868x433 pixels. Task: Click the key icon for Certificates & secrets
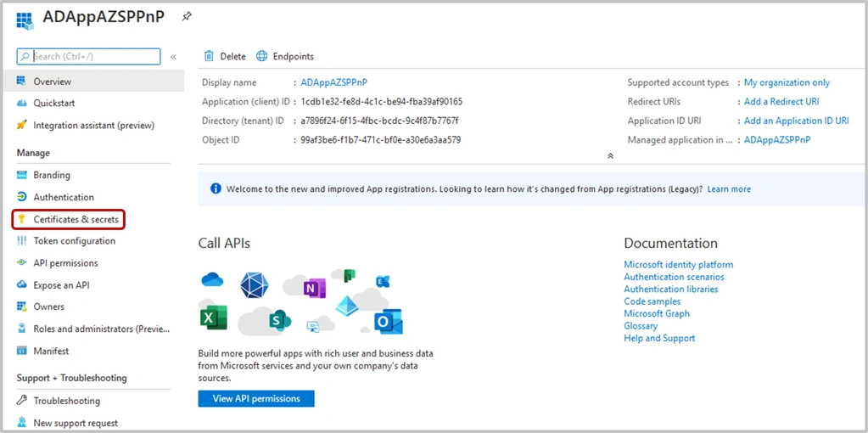pos(21,219)
